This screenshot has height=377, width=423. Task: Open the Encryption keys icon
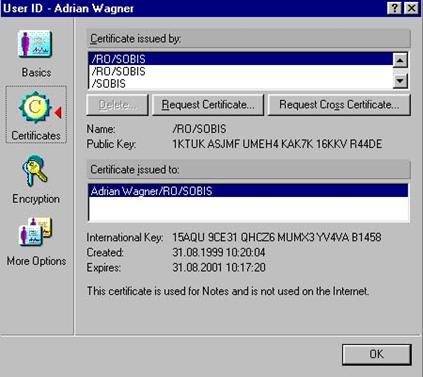[x=35, y=170]
